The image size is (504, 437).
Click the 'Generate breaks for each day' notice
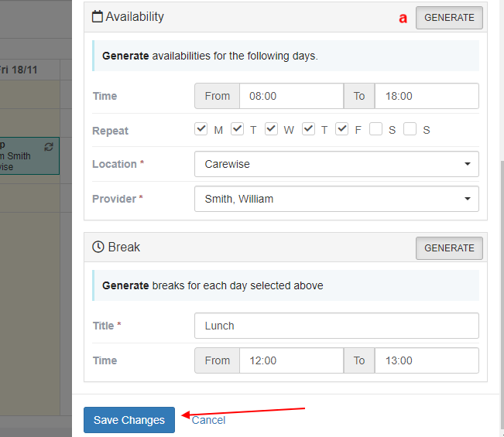point(286,285)
